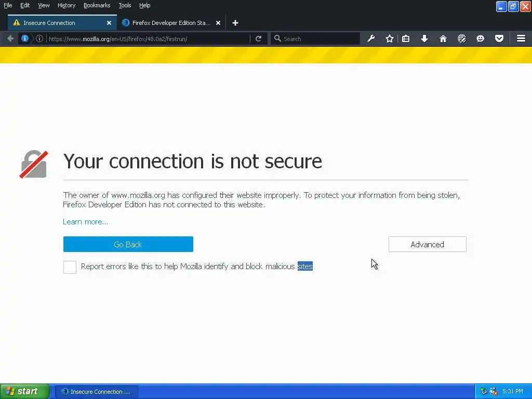Click the highlighted word "sites"
This screenshot has width=532, height=399.
point(305,267)
